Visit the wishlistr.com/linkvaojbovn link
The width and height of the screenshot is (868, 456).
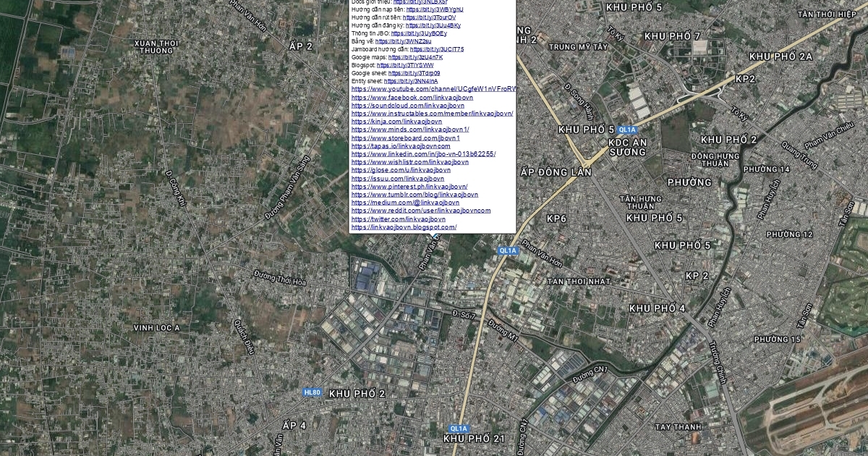409,162
